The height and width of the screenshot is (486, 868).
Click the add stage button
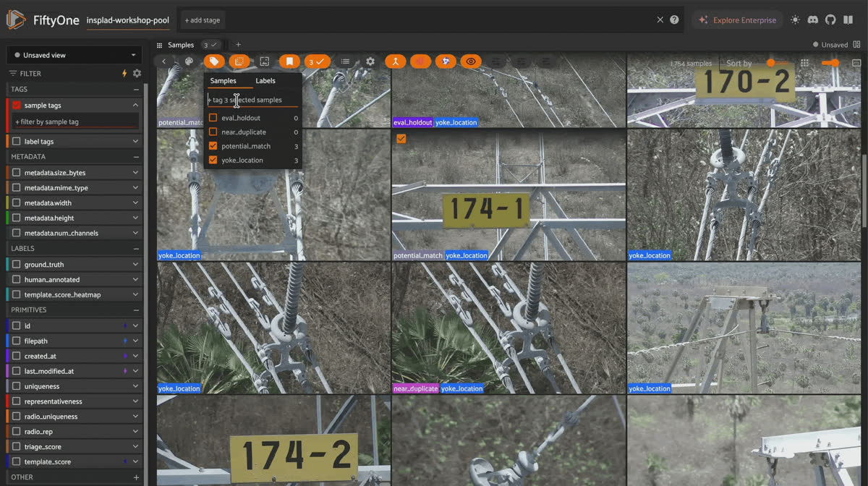[203, 20]
